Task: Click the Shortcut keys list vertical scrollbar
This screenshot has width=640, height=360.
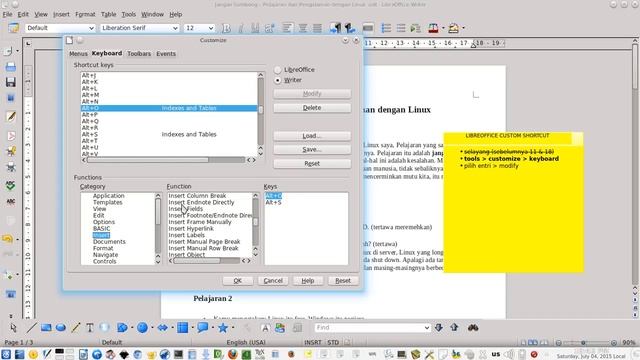Action: click(x=260, y=114)
